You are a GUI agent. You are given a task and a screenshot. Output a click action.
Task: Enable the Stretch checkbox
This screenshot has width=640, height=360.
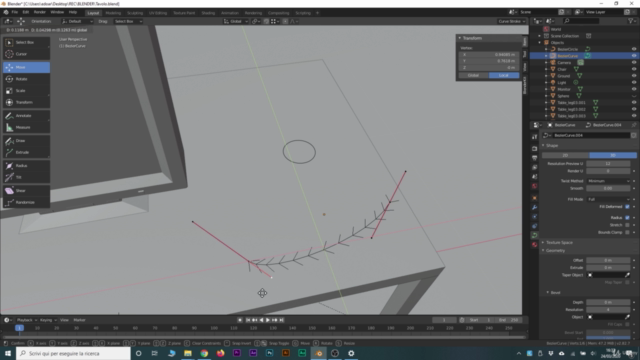(x=627, y=225)
